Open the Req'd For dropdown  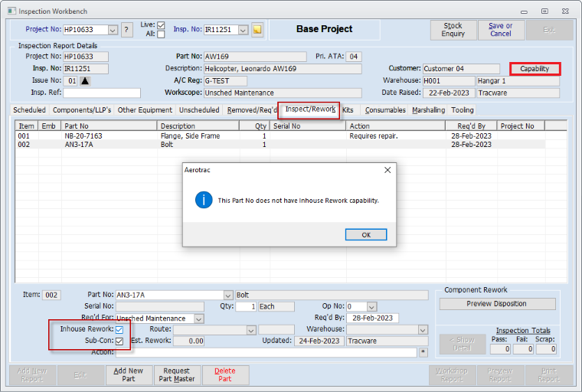(x=199, y=318)
